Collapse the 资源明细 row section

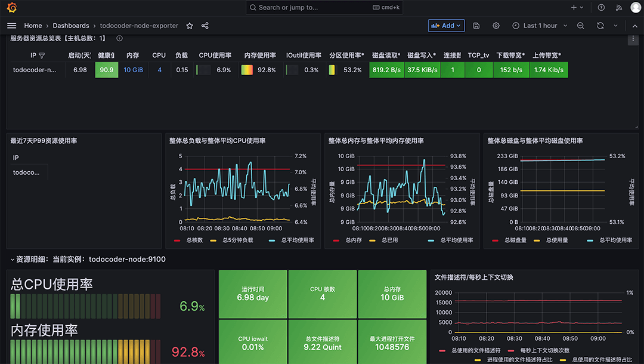pyautogui.click(x=13, y=260)
